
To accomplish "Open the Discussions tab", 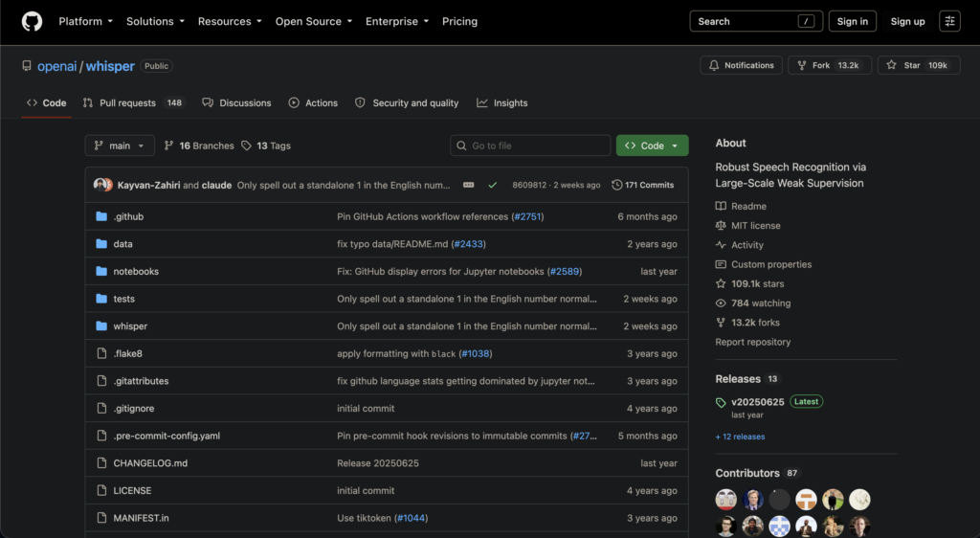I will click(237, 103).
